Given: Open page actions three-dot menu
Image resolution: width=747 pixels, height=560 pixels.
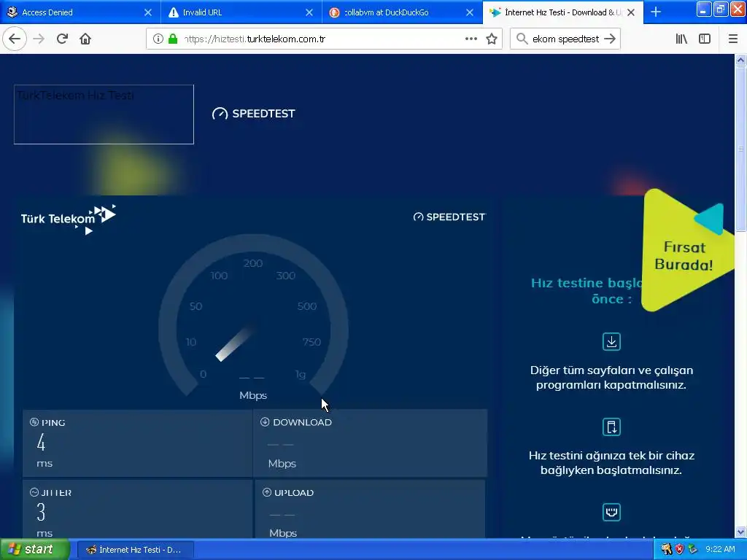Looking at the screenshot, I should [471, 39].
